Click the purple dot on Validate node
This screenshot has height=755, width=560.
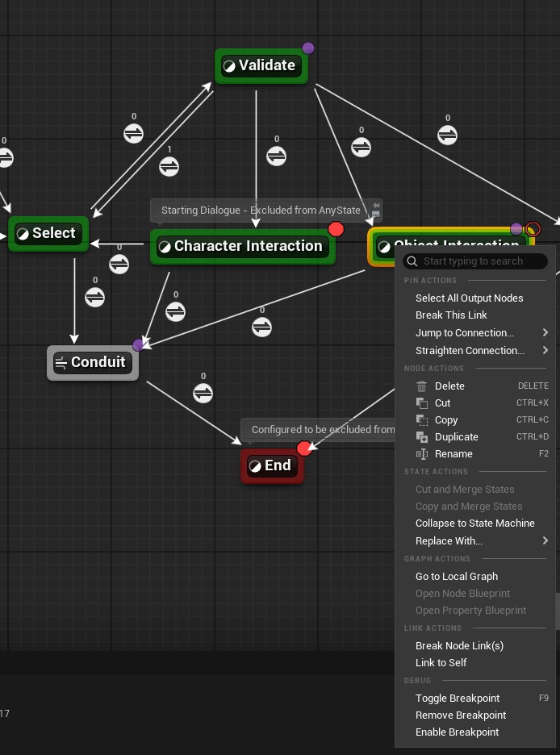tap(307, 48)
